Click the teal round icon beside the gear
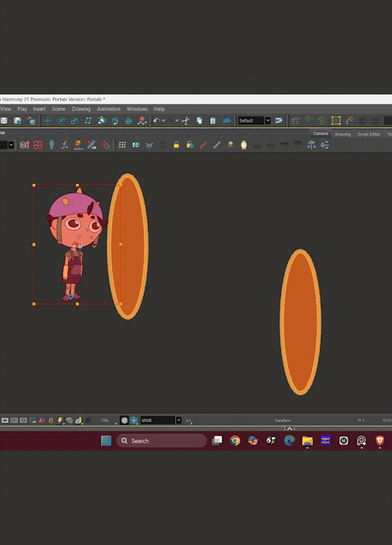392x545 pixels. [x=134, y=420]
